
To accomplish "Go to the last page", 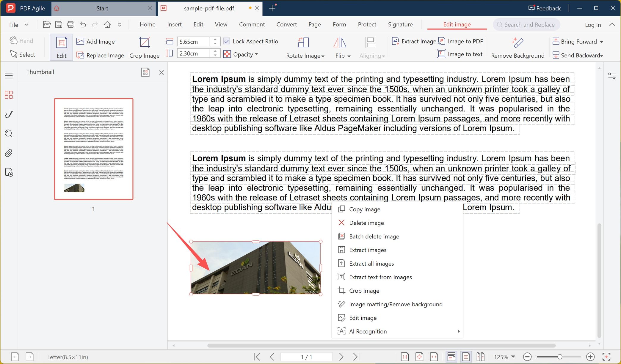I will pos(356,357).
